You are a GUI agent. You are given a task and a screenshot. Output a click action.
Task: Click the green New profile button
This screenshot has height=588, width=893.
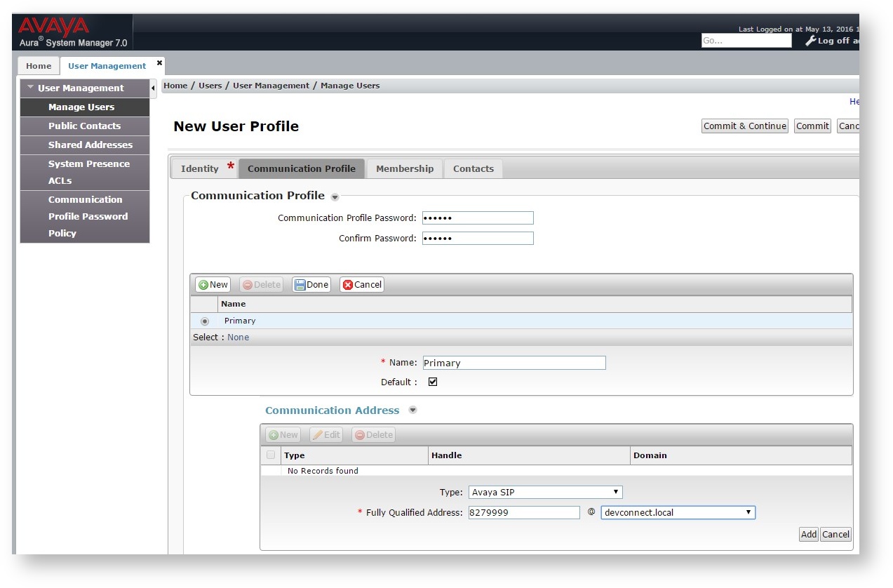[x=213, y=285]
